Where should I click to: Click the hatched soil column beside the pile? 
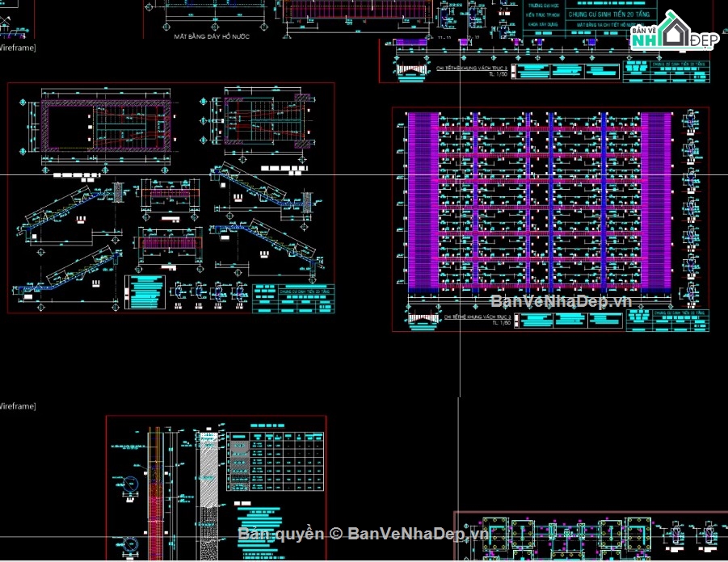click(x=208, y=496)
